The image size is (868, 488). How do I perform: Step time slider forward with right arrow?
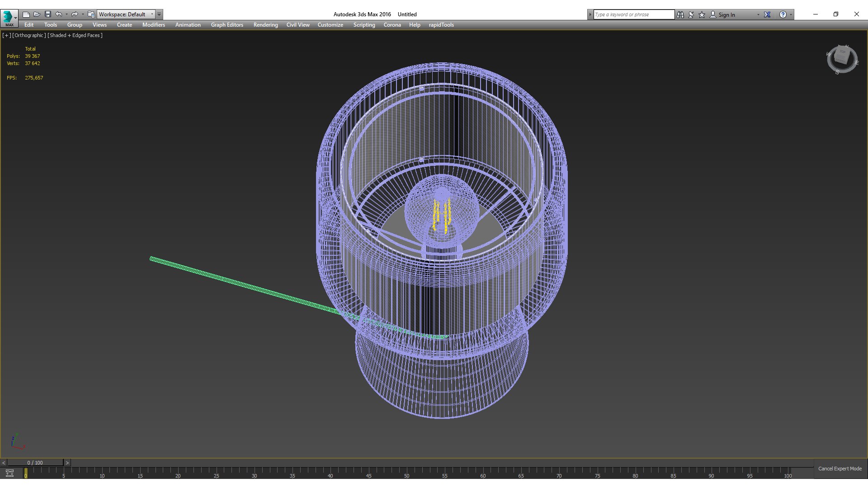[67, 463]
